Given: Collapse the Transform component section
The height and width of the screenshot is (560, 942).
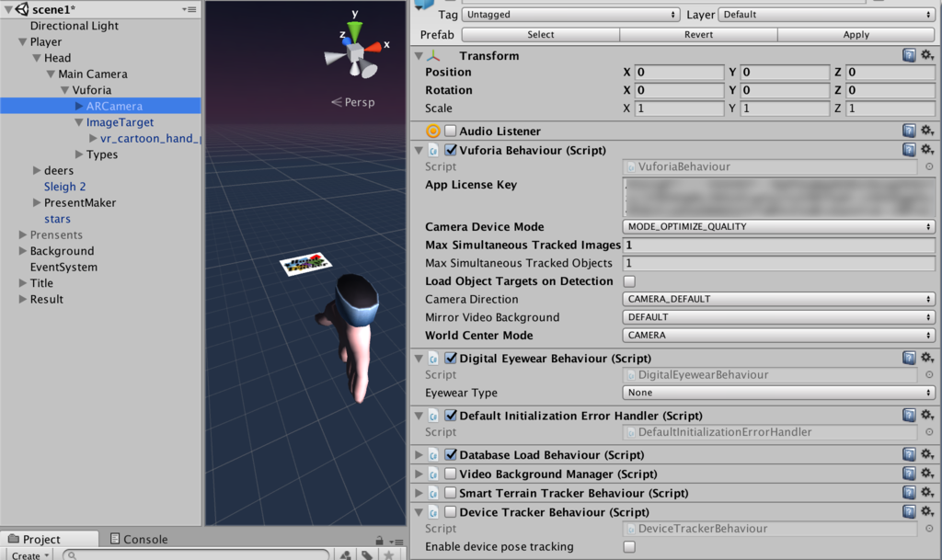Looking at the screenshot, I should [x=419, y=56].
